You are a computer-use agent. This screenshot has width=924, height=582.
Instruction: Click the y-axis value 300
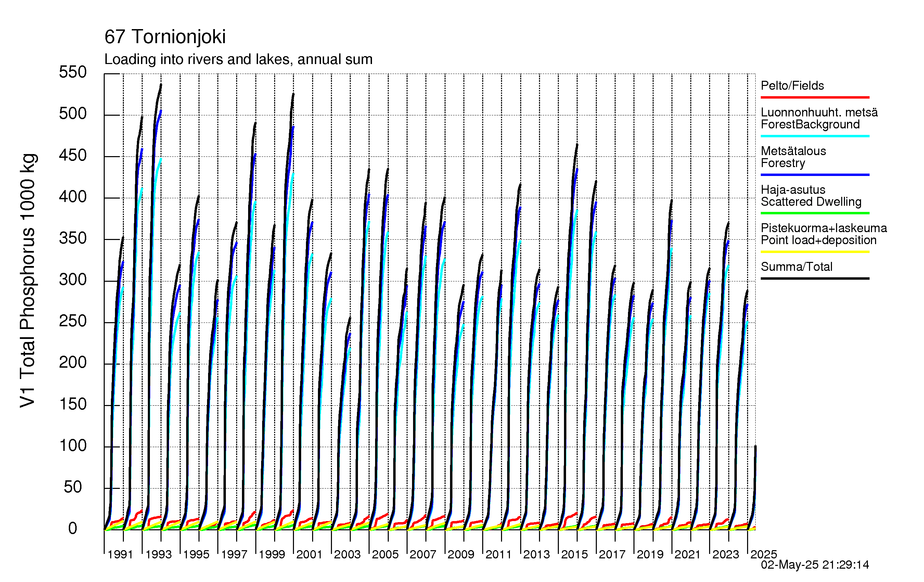73,279
